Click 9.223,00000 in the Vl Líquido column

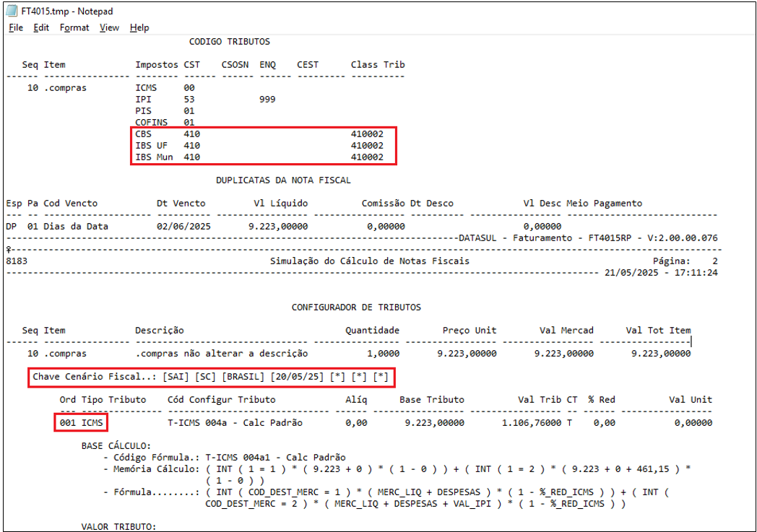[278, 227]
